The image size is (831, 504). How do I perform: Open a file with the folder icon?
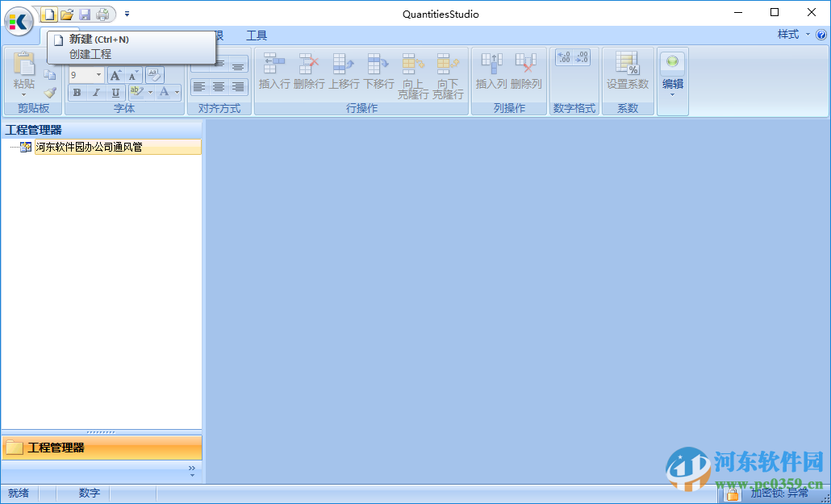pyautogui.click(x=67, y=15)
